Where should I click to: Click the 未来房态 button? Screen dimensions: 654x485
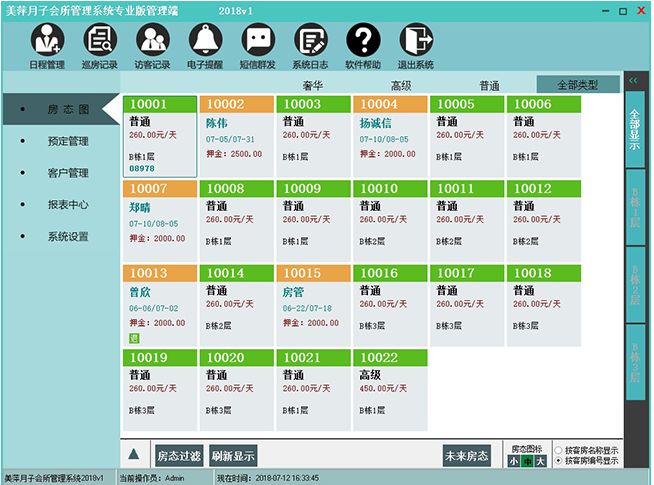click(x=466, y=455)
